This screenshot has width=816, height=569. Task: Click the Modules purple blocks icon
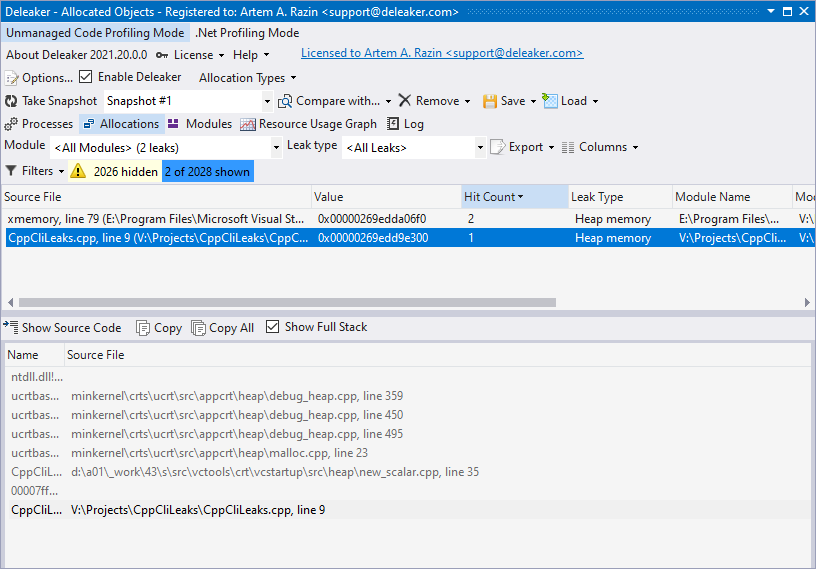(x=173, y=123)
